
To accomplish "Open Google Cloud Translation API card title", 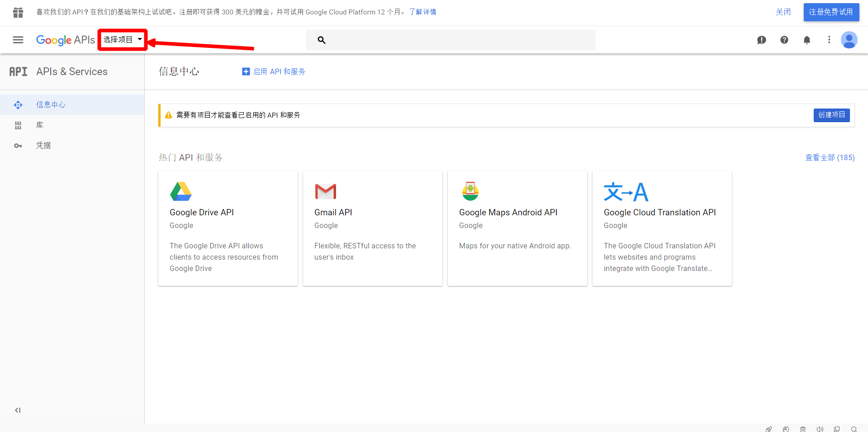I will [x=659, y=212].
